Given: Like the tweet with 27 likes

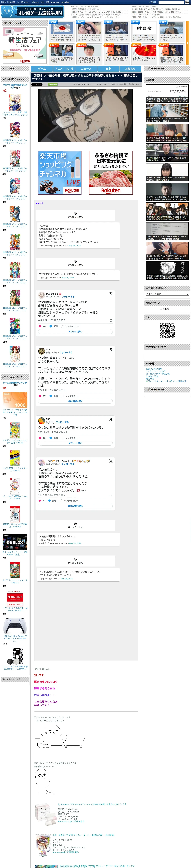Looking at the screenshot, I should click(40, 396).
